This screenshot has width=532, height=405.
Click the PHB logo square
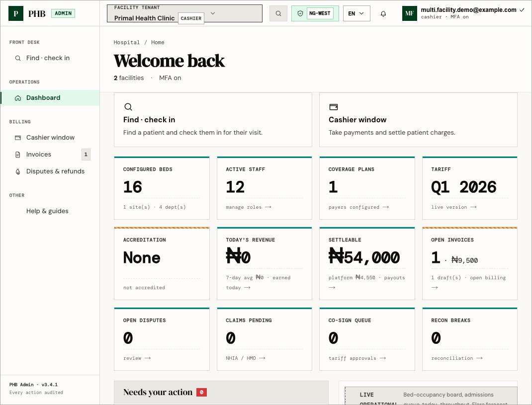(15, 13)
